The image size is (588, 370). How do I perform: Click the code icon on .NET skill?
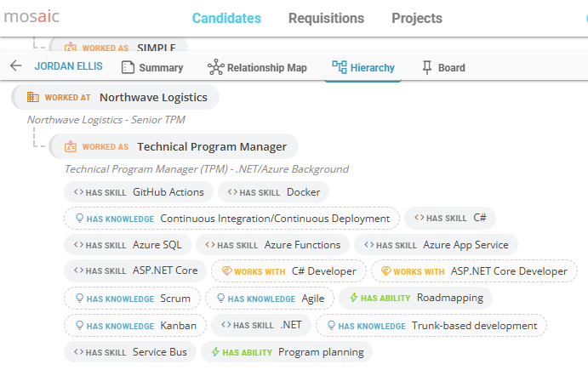[x=226, y=325]
